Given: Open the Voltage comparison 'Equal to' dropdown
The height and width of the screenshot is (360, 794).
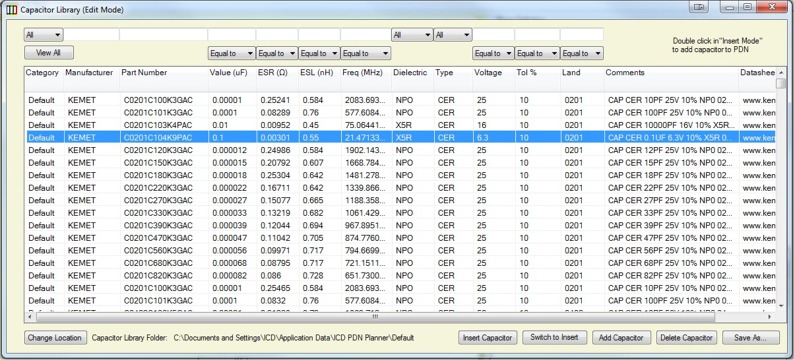Looking at the screenshot, I should (493, 53).
